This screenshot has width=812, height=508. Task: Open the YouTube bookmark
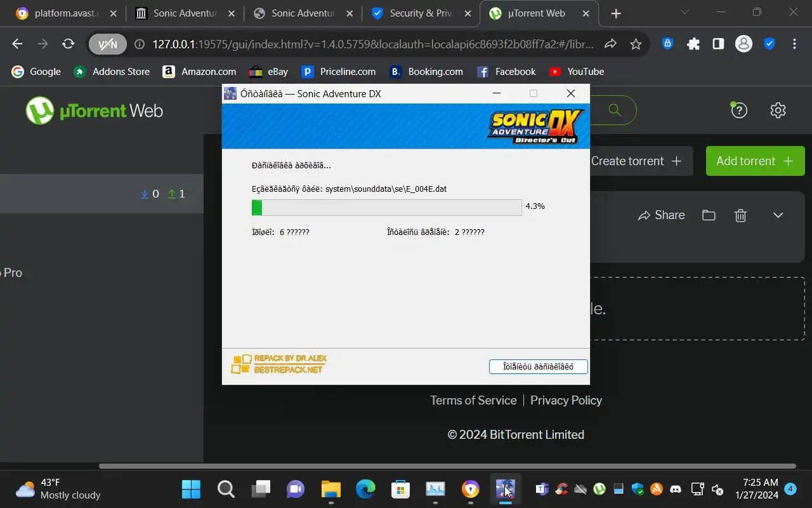coord(577,72)
